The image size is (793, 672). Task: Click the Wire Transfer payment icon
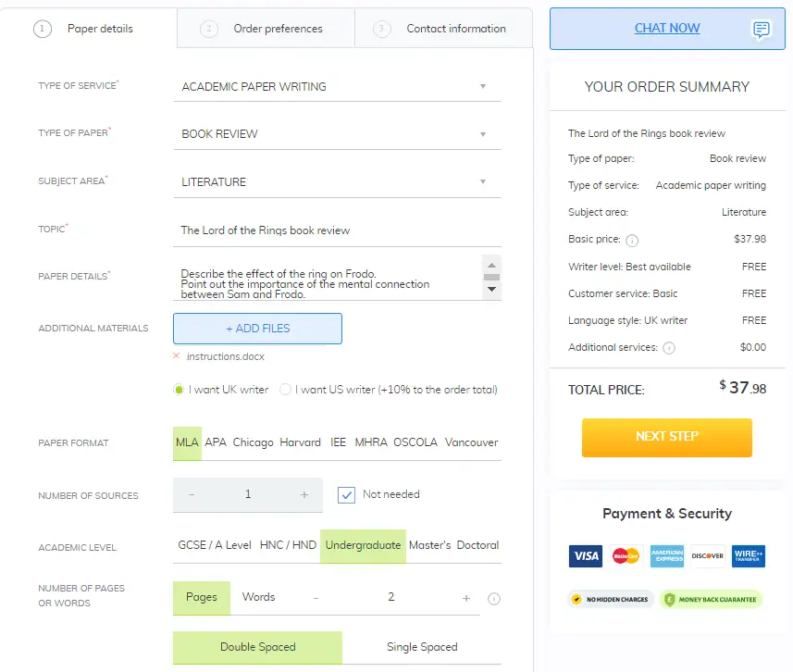(x=748, y=556)
